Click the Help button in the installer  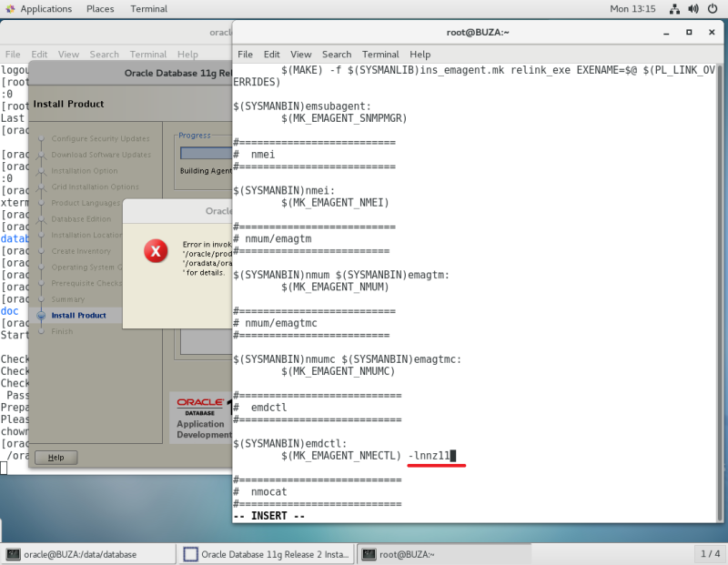(56, 457)
